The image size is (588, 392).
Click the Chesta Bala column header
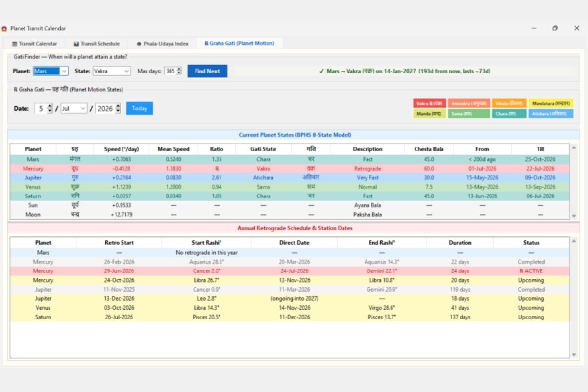click(x=429, y=149)
